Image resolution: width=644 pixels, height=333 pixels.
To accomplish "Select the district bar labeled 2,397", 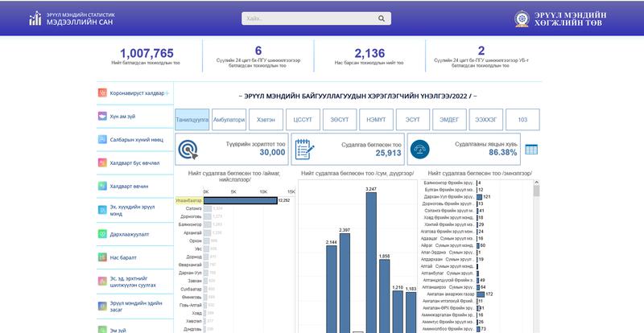I will click(345, 283).
